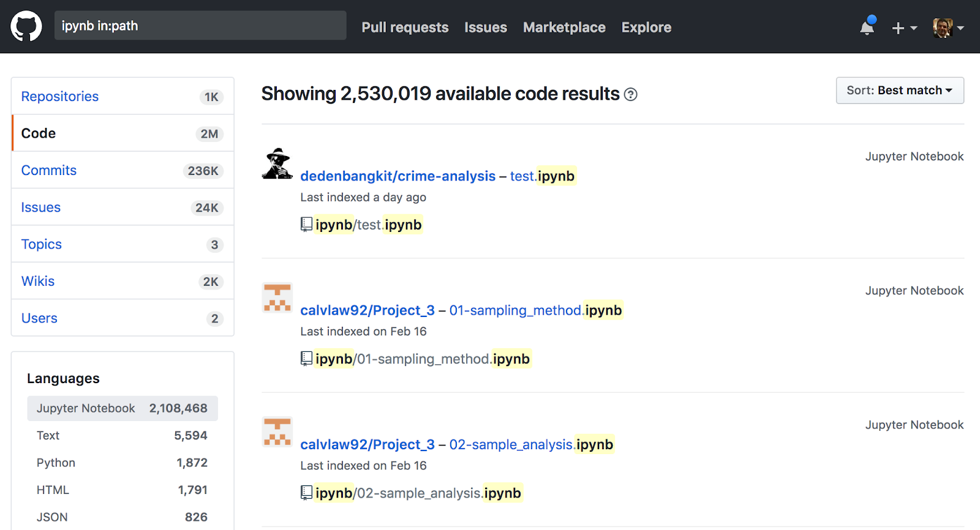Click the 1K count badge for Repositories
980x530 pixels.
(x=211, y=97)
